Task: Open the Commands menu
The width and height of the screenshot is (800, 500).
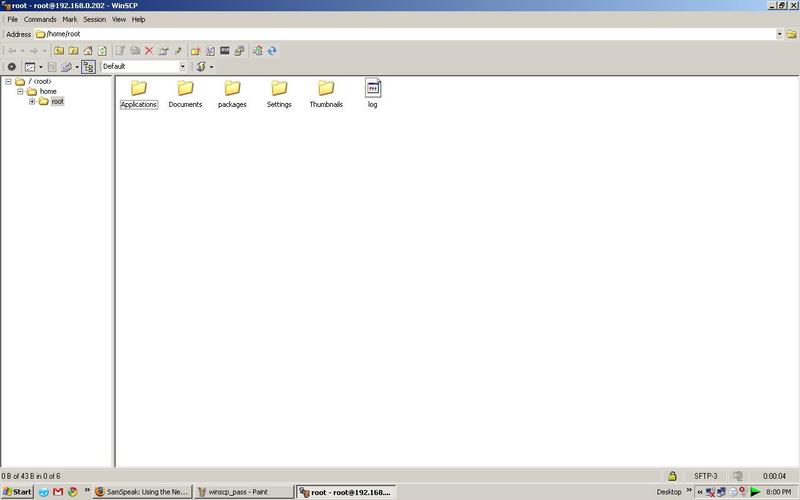Action: pos(40,19)
